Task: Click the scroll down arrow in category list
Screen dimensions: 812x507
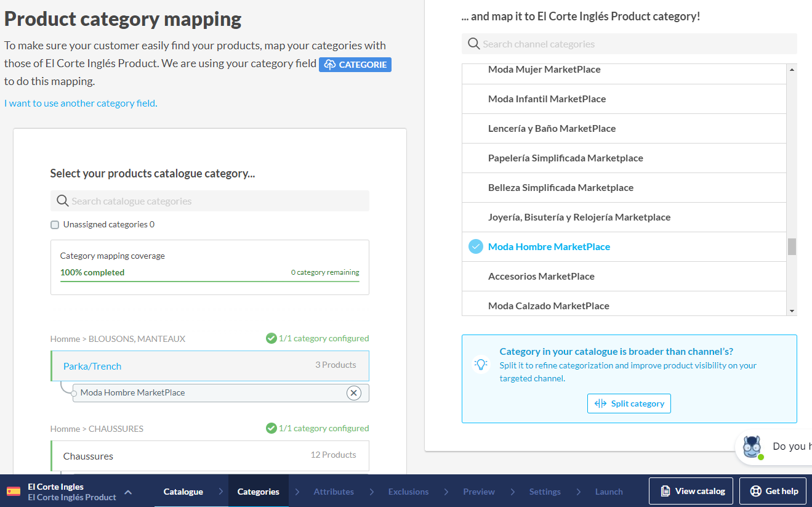Action: (792, 311)
